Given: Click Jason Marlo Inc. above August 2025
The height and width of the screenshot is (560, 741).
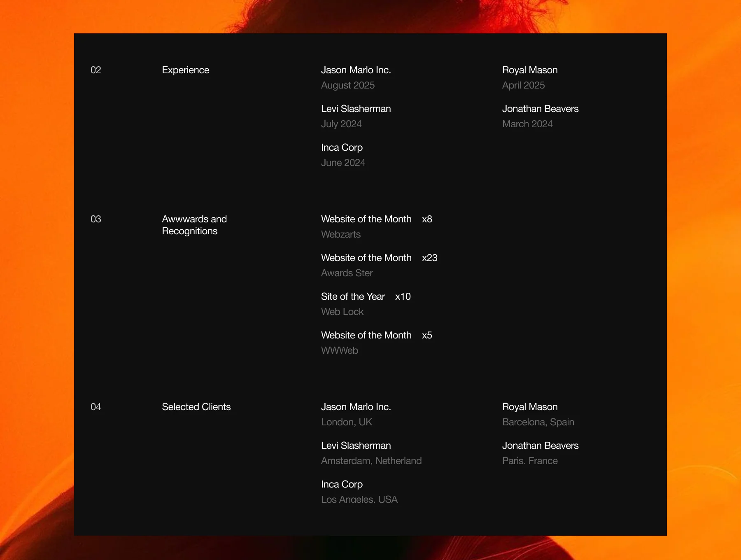Looking at the screenshot, I should point(356,70).
